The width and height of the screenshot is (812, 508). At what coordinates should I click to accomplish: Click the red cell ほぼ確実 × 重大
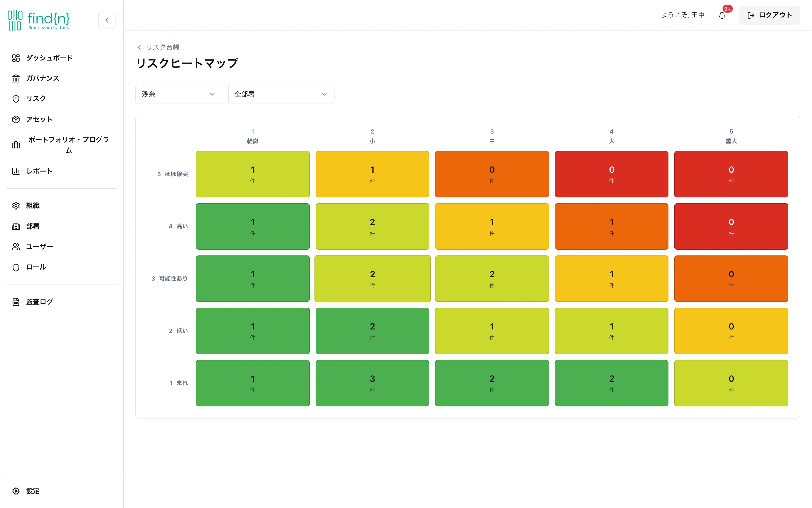pyautogui.click(x=731, y=174)
